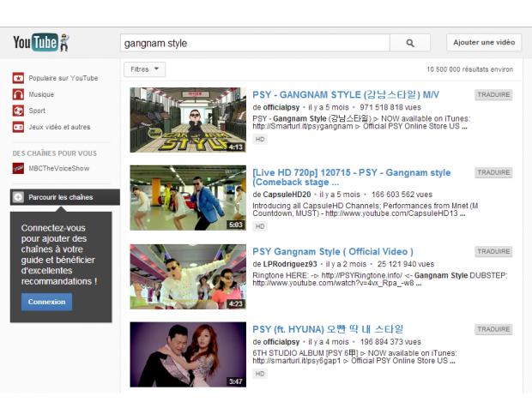Image resolution: width=532 pixels, height=420 pixels.
Task: Open the PSY (ft. HYUNA) video title
Action: coord(328,329)
